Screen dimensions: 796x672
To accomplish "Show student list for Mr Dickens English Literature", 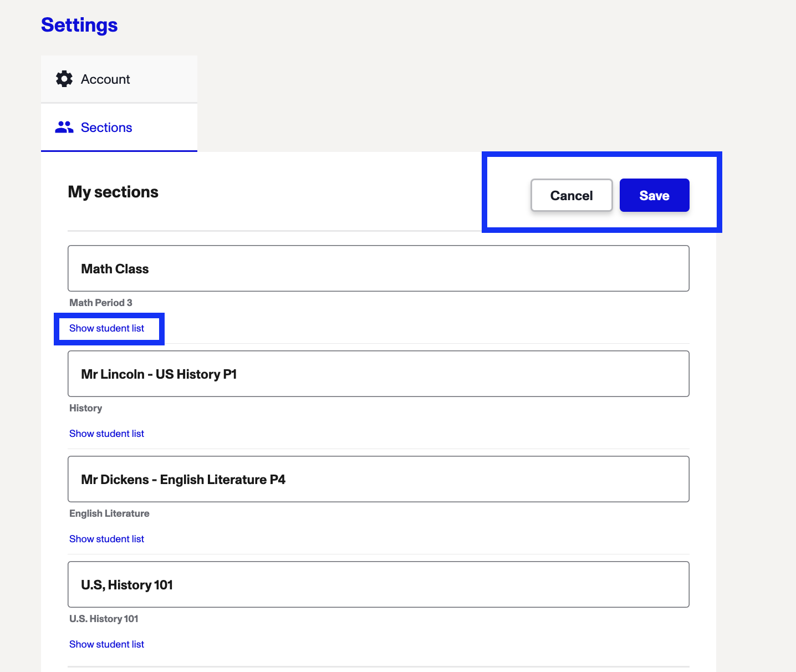I will 106,539.
